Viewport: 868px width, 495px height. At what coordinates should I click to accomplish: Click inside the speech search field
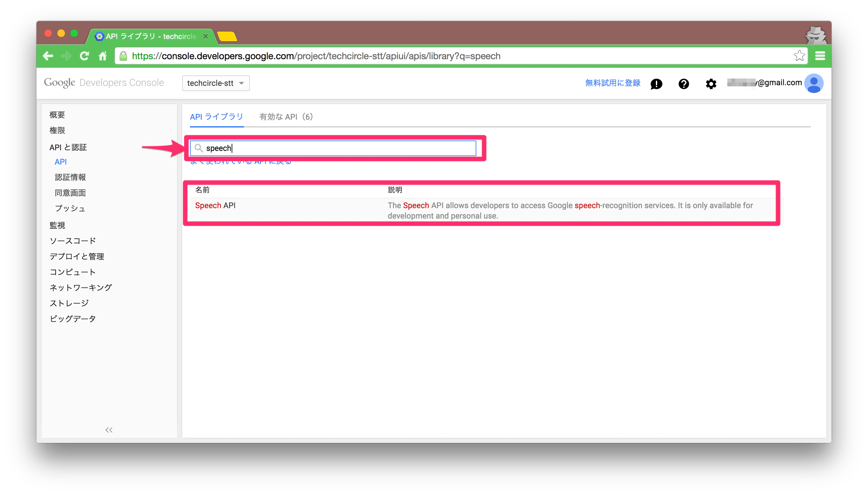333,148
